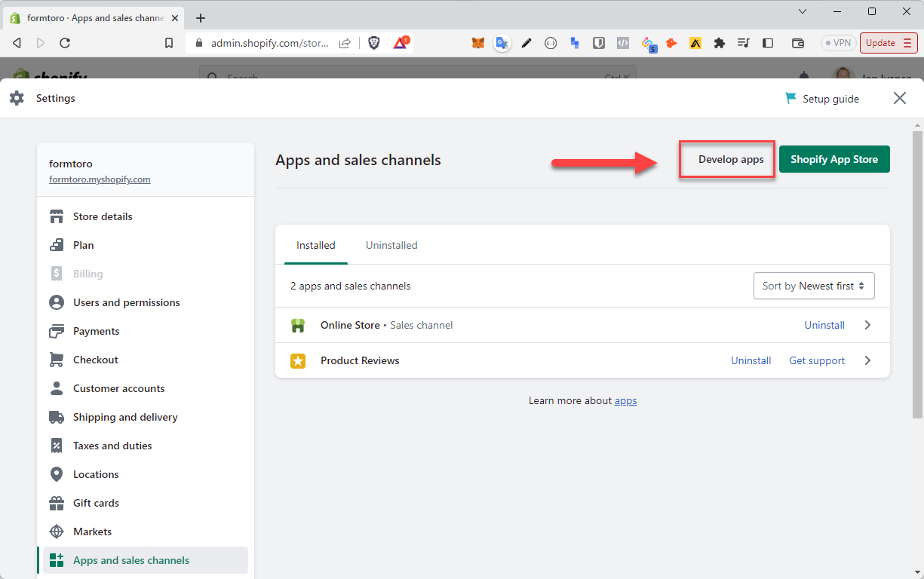Select the formtoro browser tab

94,18
